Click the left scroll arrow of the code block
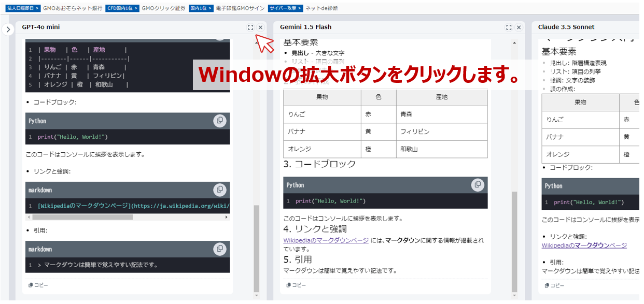 click(28, 218)
